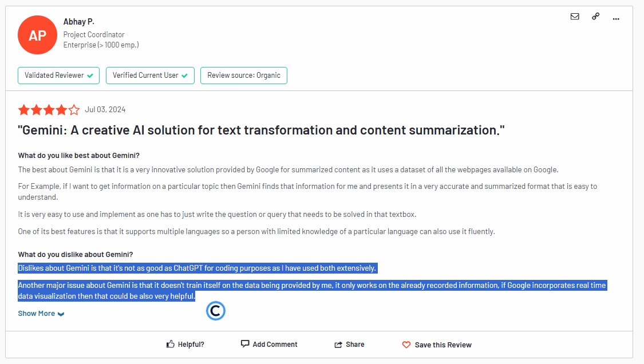Click the Helpful? label text
The width and height of the screenshot is (644, 364).
[x=191, y=345]
